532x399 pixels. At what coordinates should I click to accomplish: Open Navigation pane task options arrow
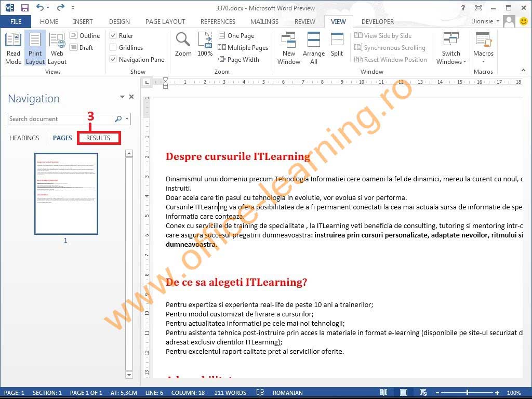(122, 97)
